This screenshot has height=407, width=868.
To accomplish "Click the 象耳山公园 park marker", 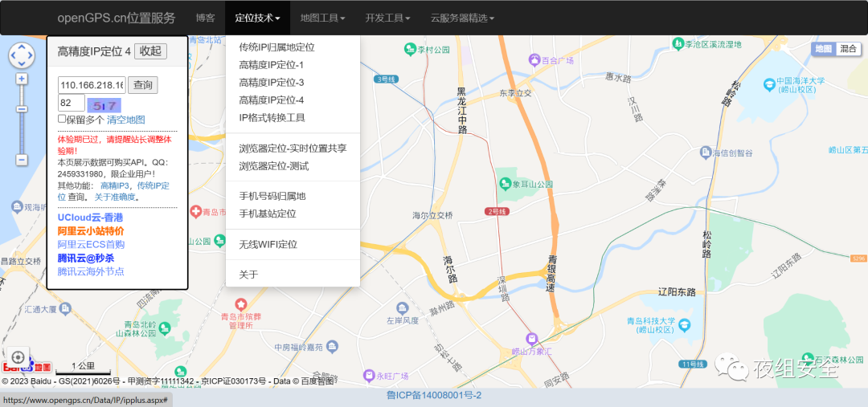I will pyautogui.click(x=504, y=182).
